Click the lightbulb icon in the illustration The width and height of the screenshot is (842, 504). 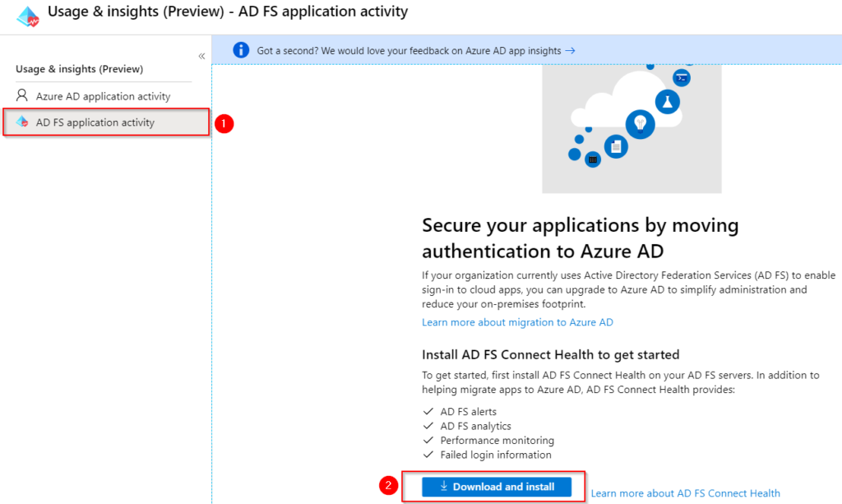(x=640, y=124)
